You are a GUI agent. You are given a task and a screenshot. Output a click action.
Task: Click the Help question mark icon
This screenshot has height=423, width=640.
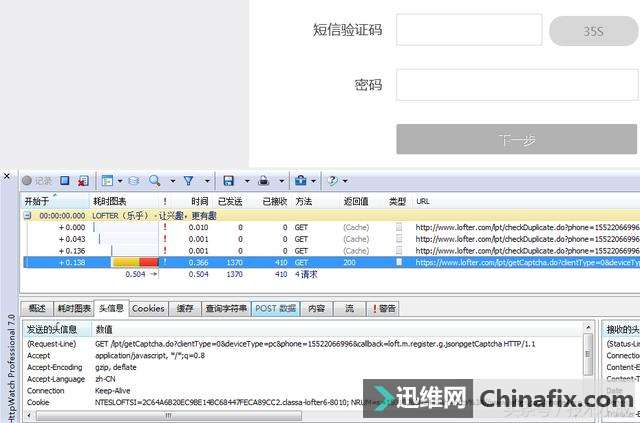pos(333,180)
